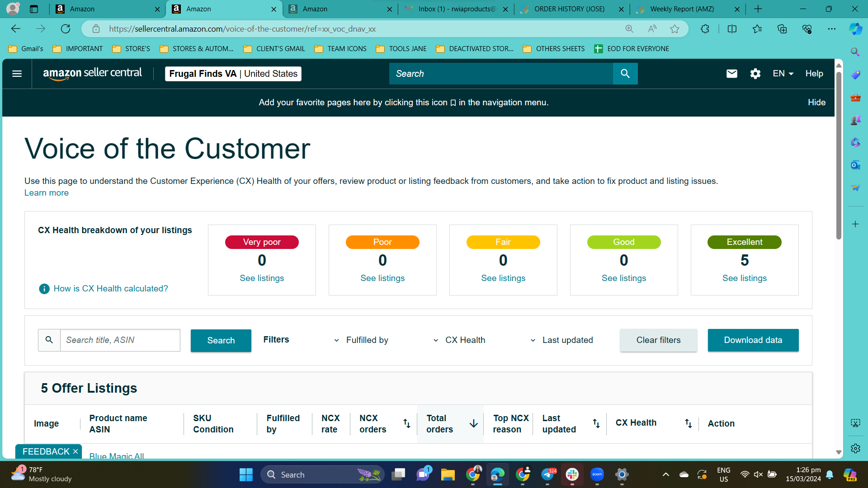Sort by CX Health column arrows
The height and width of the screenshot is (488, 868).
(688, 423)
